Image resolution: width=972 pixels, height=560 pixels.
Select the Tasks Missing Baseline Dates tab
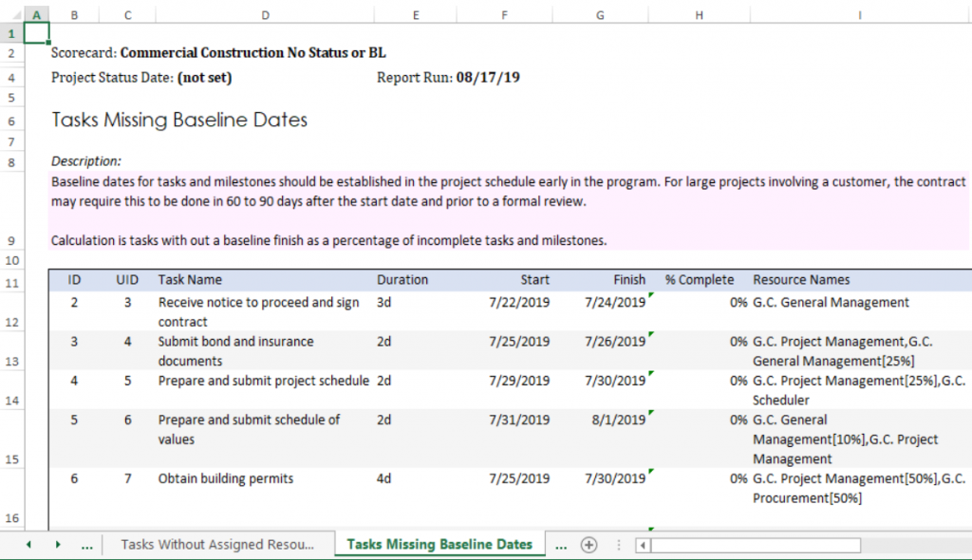(x=439, y=545)
